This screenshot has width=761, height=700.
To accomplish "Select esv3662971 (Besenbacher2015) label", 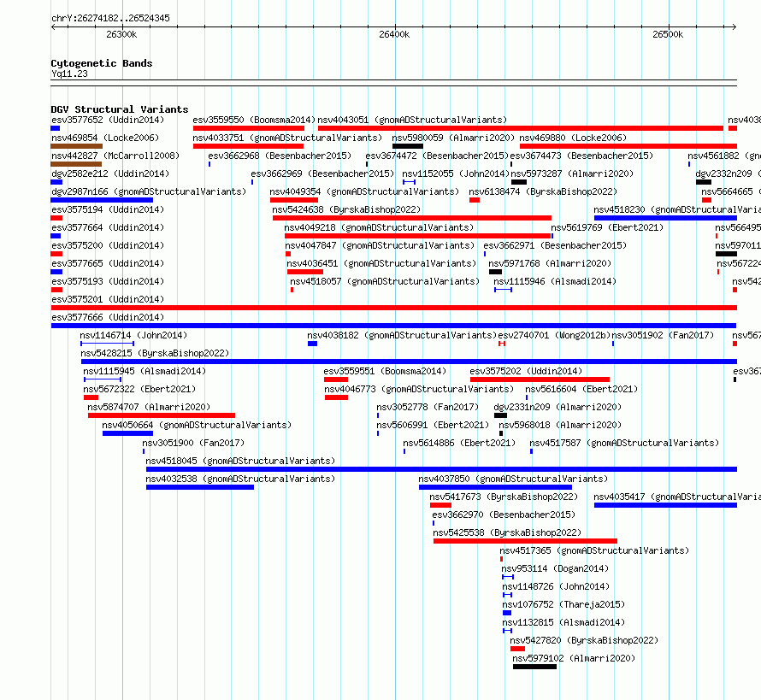I will [555, 245].
